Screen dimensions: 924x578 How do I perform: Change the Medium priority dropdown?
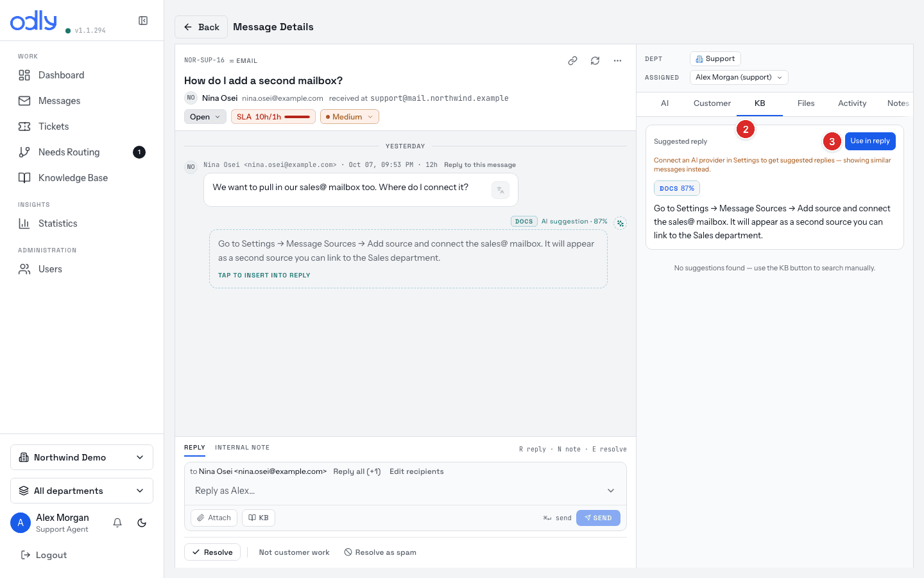coord(350,117)
